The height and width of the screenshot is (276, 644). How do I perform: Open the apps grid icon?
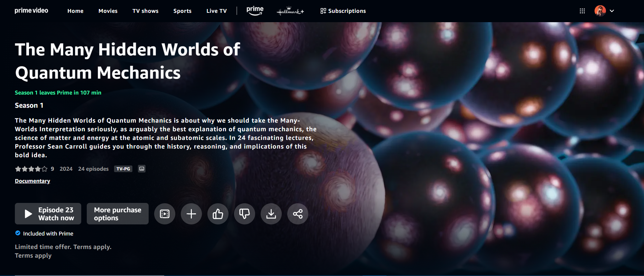click(x=582, y=11)
